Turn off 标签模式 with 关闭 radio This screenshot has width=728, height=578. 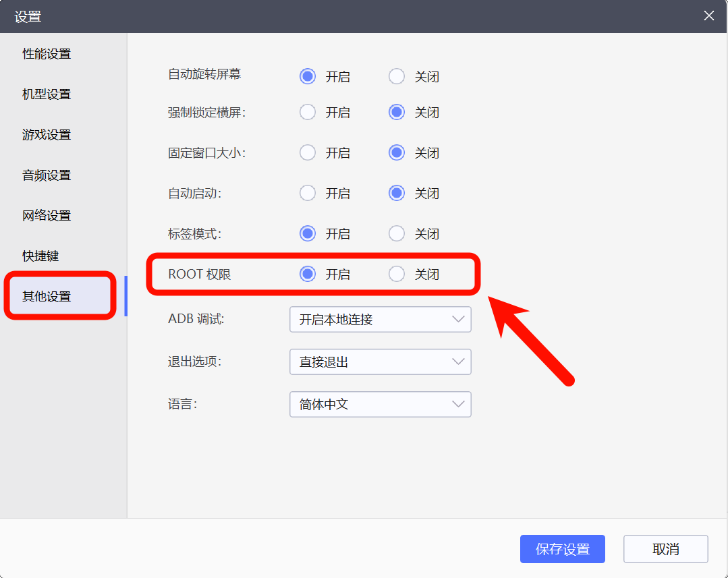click(397, 234)
